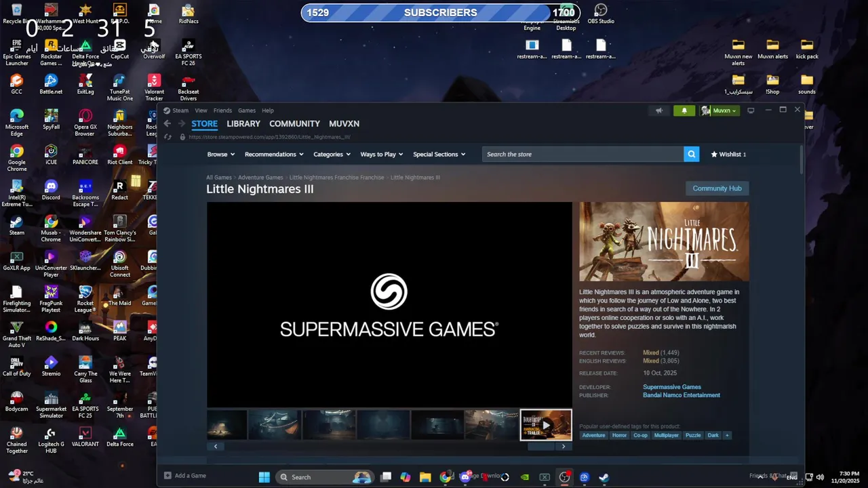868x488 pixels.
Task: Open the kick pack folder
Action: click(807, 49)
